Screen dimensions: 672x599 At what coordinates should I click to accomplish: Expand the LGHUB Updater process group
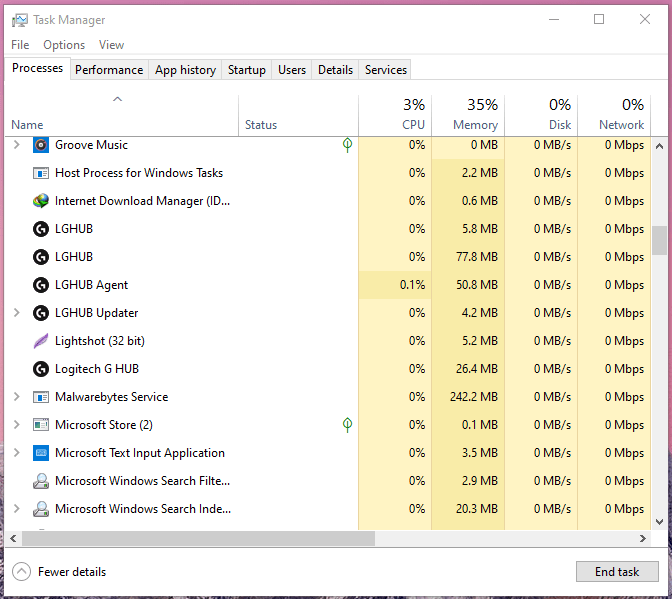(17, 313)
